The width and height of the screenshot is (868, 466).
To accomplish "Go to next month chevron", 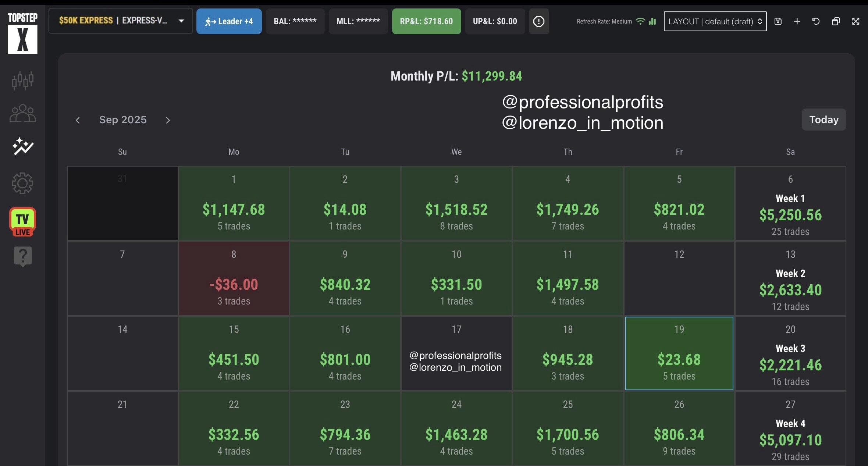I will 168,120.
